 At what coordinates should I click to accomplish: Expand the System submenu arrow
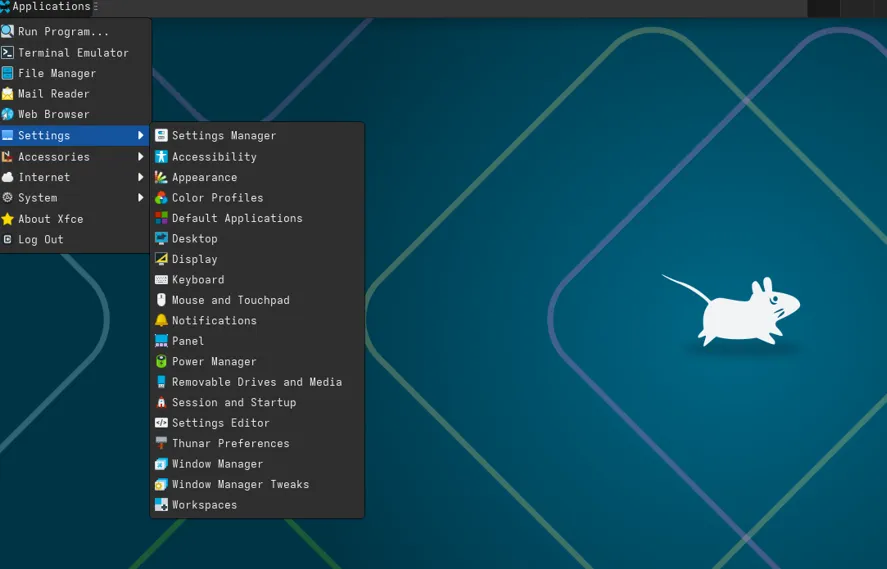(x=140, y=197)
